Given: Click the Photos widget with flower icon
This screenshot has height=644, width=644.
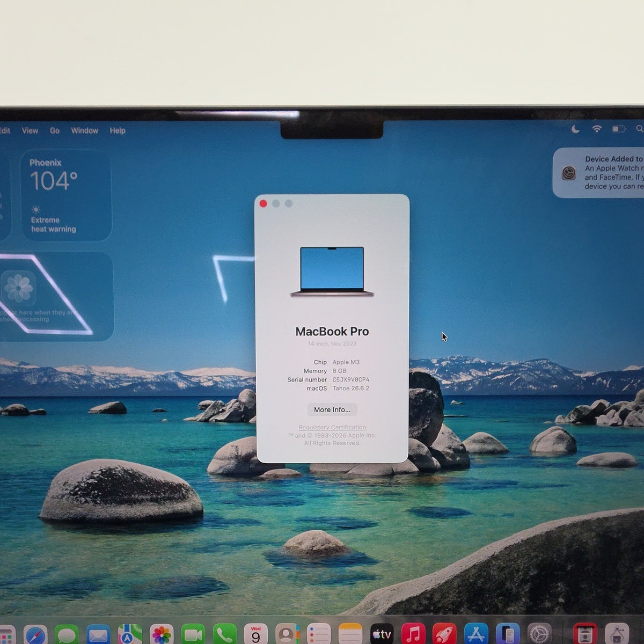Looking at the screenshot, I should click(x=57, y=297).
